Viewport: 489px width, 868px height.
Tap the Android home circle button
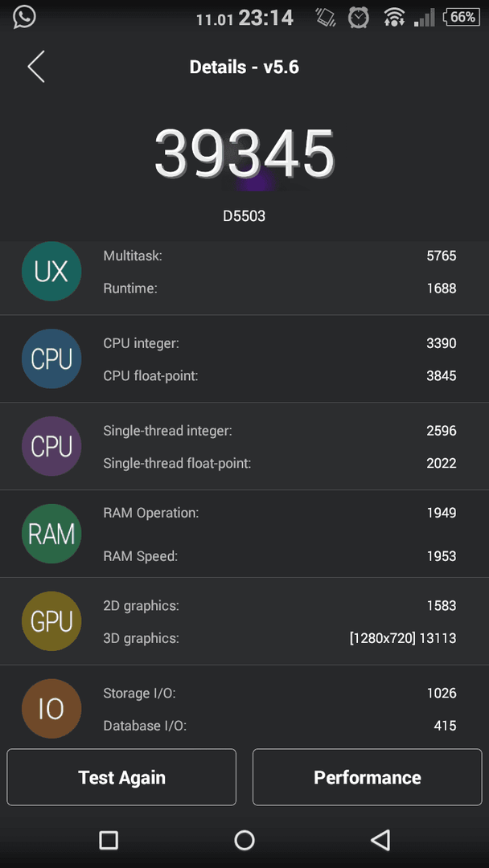(x=244, y=840)
